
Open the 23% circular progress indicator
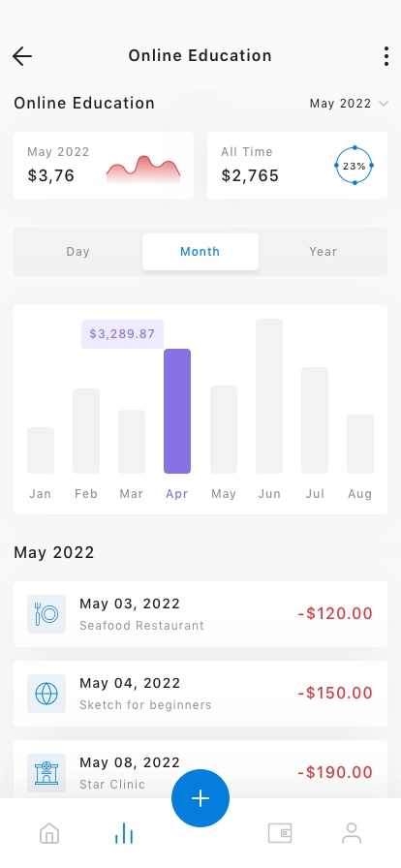(354, 166)
